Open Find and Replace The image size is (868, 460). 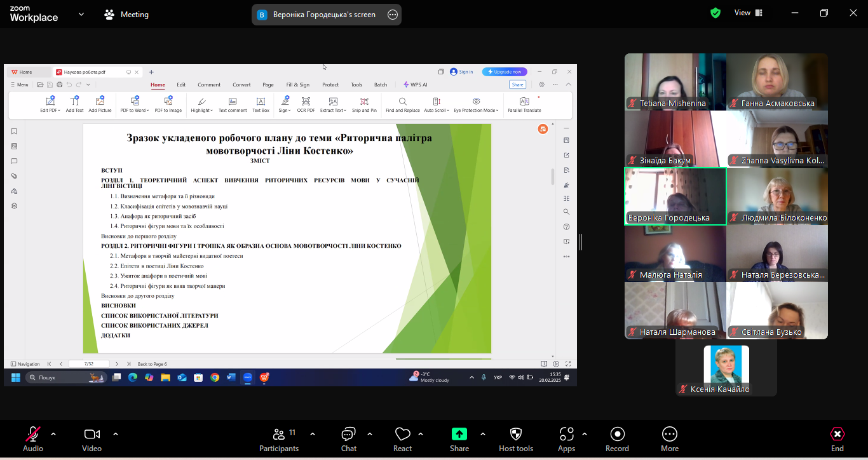[403, 105]
